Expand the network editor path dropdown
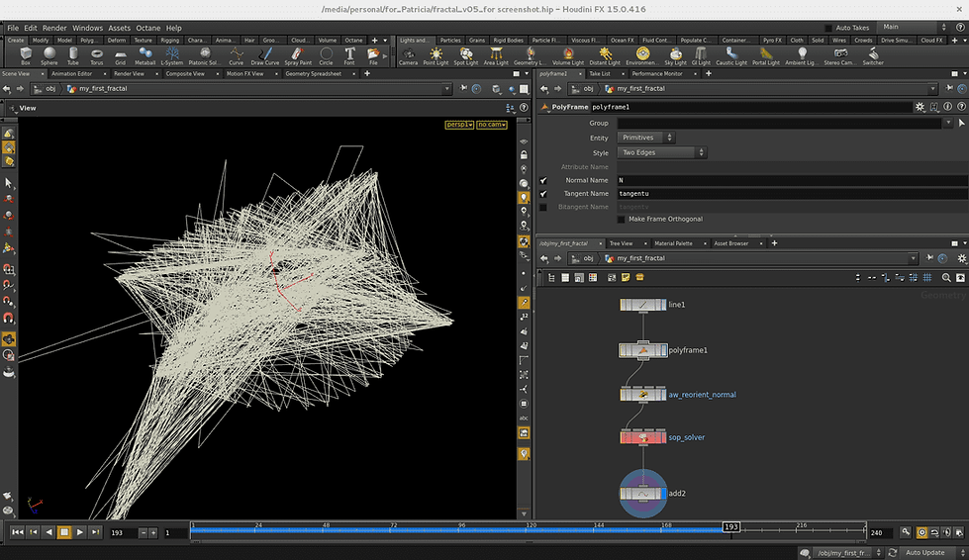969x560 pixels. point(913,258)
